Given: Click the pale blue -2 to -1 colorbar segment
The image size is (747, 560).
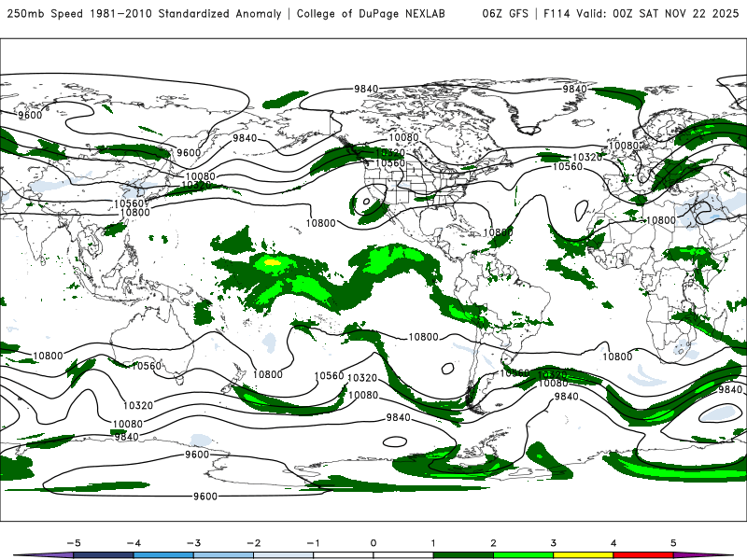Looking at the screenshot, I should point(284,555).
